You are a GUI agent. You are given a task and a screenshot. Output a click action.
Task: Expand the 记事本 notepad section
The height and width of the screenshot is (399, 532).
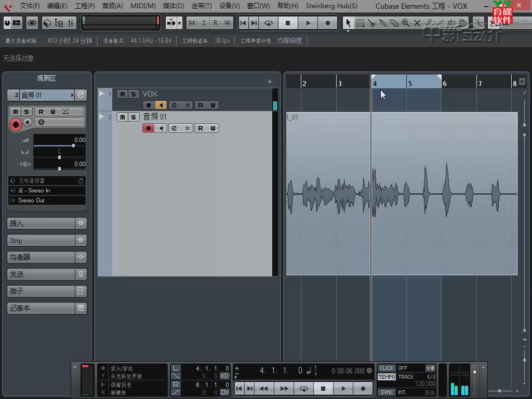[x=46, y=308]
